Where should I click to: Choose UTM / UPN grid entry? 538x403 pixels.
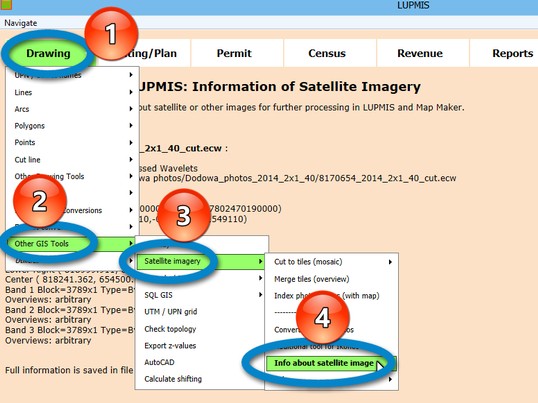pos(171,312)
